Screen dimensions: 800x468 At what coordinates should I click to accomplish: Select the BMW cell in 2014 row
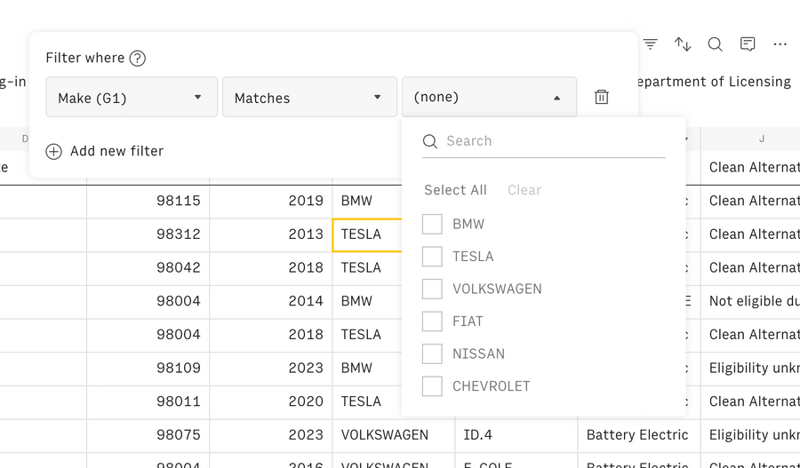pyautogui.click(x=367, y=302)
